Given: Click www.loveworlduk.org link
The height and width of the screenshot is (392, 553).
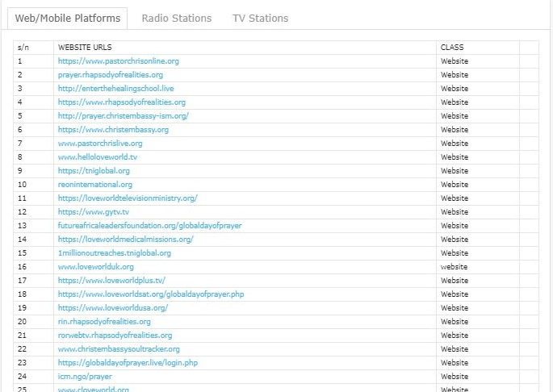Looking at the screenshot, I should coord(95,267).
